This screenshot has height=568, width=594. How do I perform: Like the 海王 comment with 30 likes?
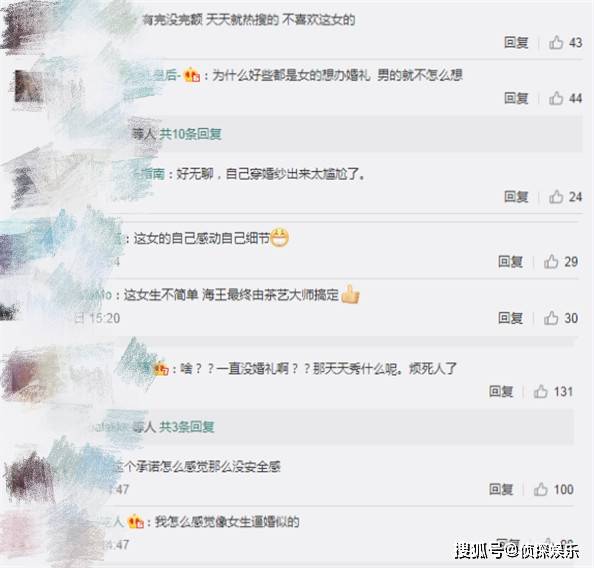[x=551, y=318]
